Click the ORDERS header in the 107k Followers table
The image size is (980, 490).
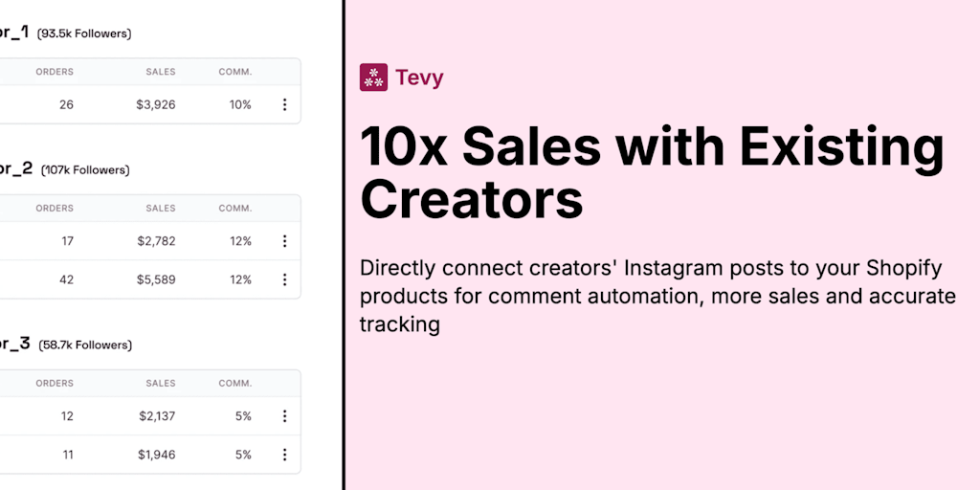click(x=55, y=209)
